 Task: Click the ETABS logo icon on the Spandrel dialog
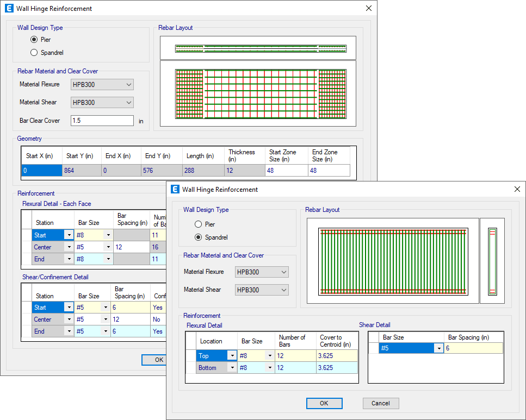click(x=175, y=189)
